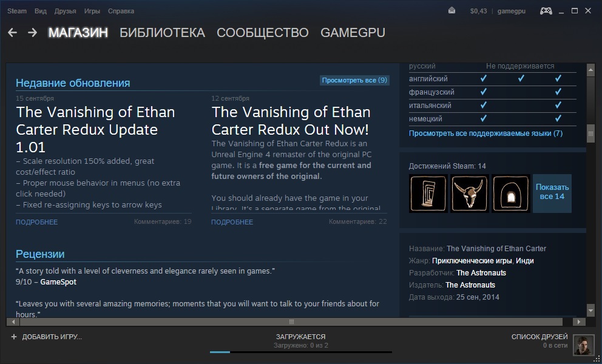Open the Приключенческие игры genre link
The image size is (602, 364).
[472, 261]
